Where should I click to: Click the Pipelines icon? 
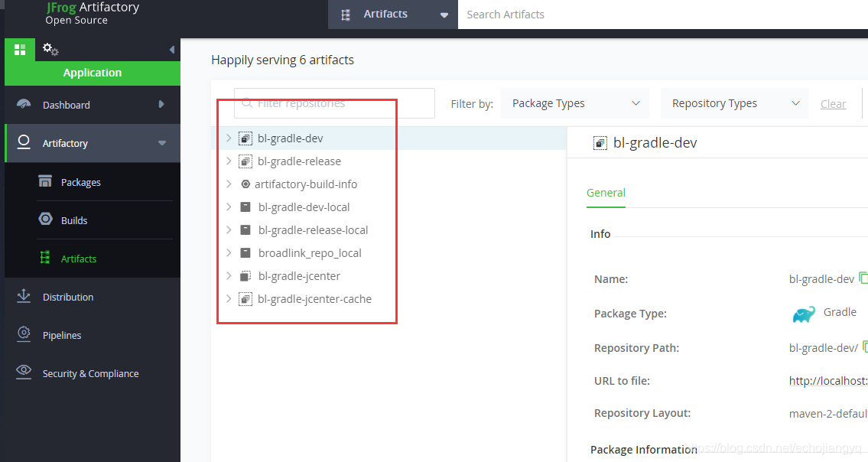point(24,334)
